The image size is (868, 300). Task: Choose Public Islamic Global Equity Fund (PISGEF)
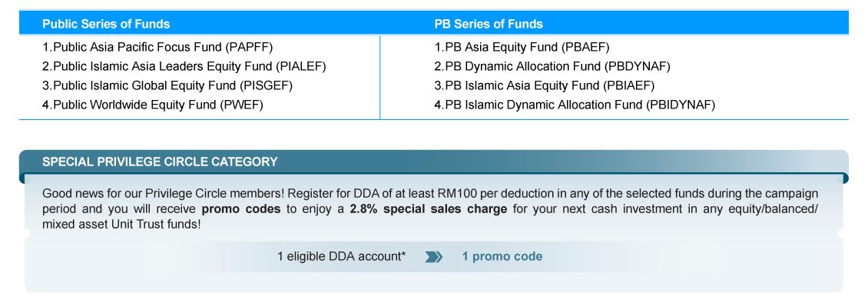pyautogui.click(x=167, y=85)
